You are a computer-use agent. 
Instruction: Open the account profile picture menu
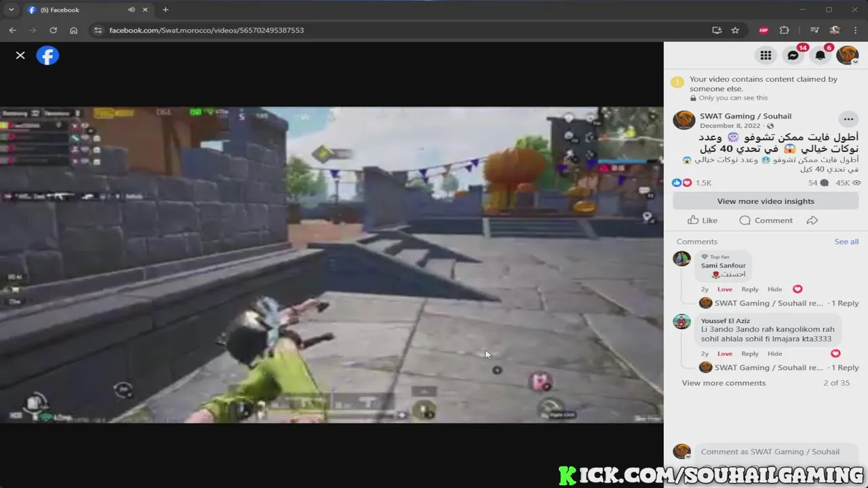click(x=847, y=56)
